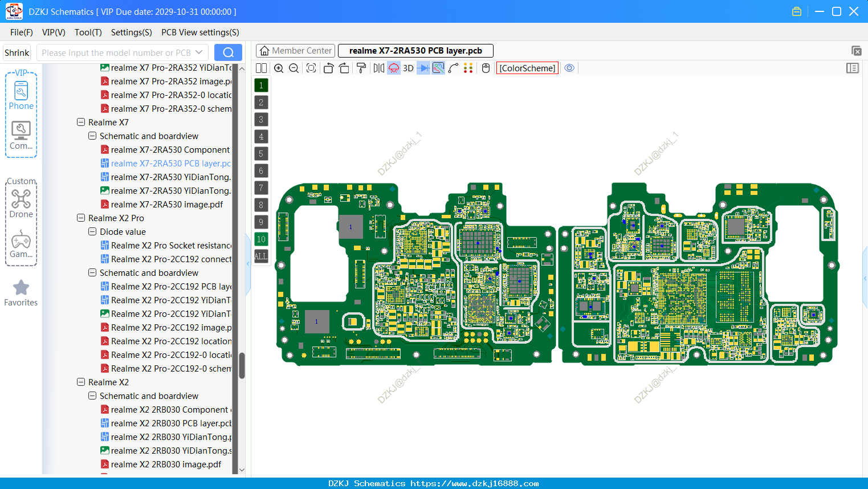Viewport: 868px width, 489px height.
Task: Click the scroll up arrow of file tree
Action: tap(242, 68)
